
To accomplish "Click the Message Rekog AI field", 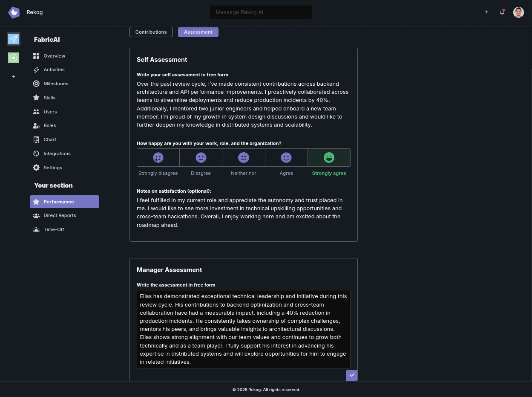I will (261, 12).
